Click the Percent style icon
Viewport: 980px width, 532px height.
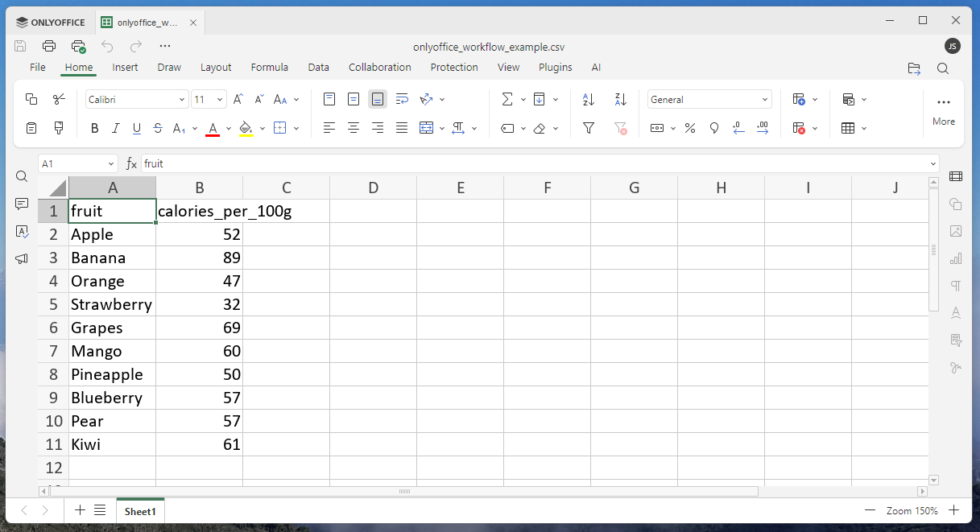point(689,128)
